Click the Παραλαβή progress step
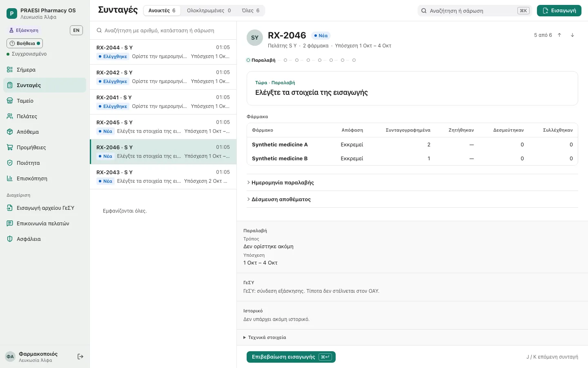The height and width of the screenshot is (368, 588). pyautogui.click(x=261, y=60)
